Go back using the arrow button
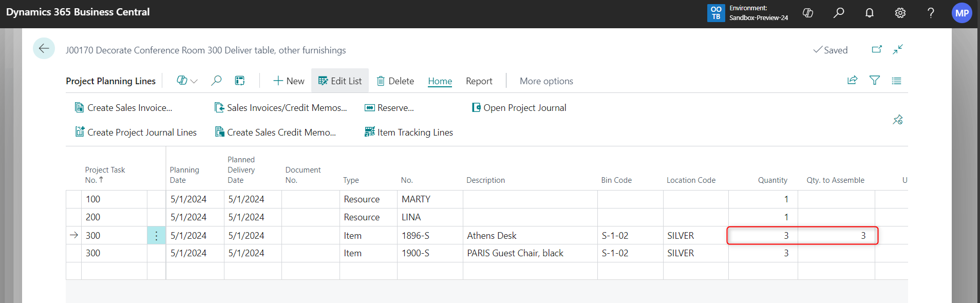The width and height of the screenshot is (980, 303). (x=44, y=49)
